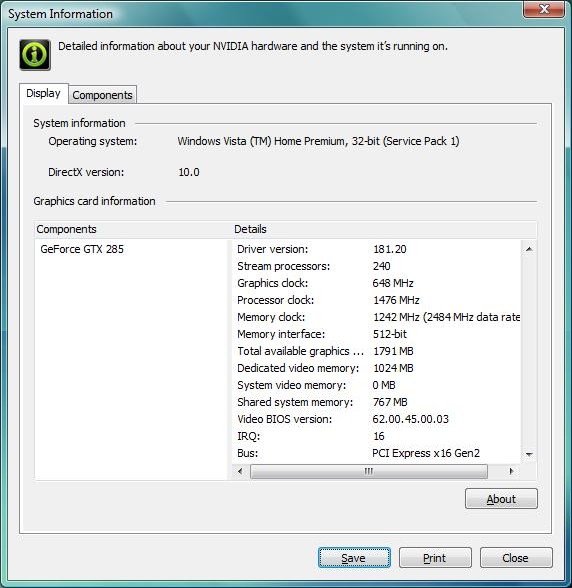Click the up arrow of vertical scrollbar

click(529, 249)
